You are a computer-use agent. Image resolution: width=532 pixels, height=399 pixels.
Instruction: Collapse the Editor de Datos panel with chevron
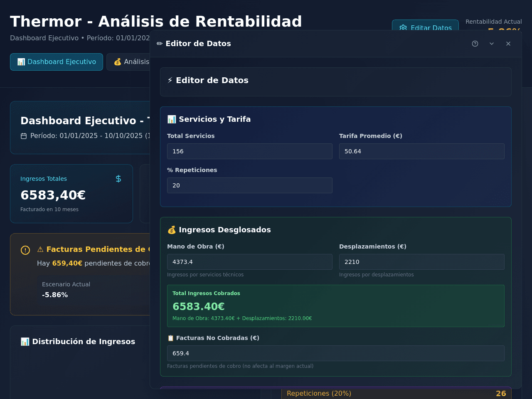coord(492,44)
